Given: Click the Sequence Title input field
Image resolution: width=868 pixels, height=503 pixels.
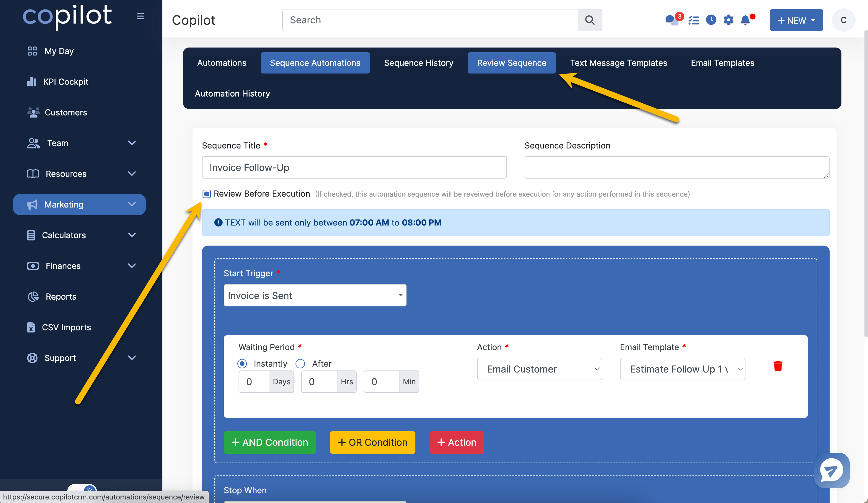Looking at the screenshot, I should pos(354,167).
